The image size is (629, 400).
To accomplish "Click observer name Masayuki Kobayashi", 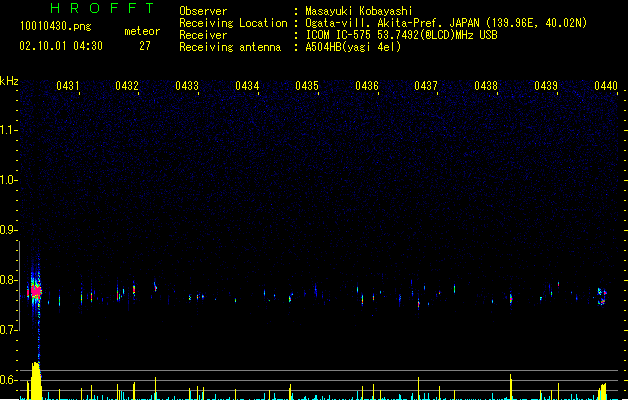I will point(358,11).
